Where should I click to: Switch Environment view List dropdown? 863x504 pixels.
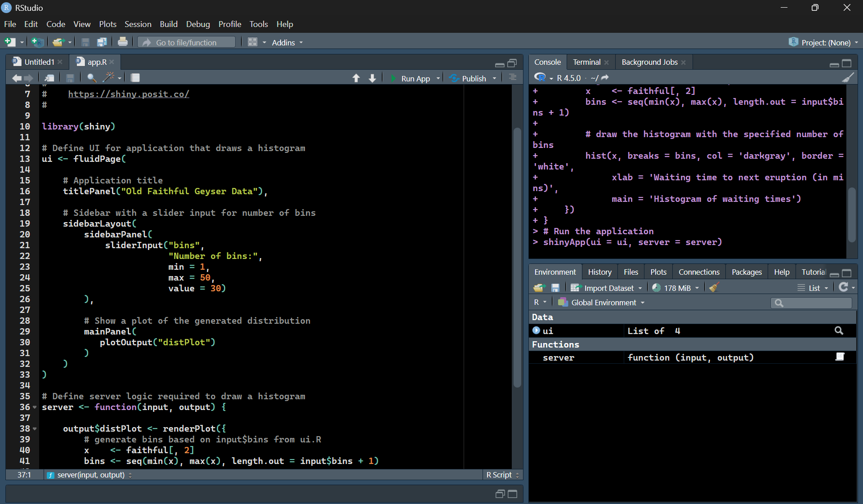coord(813,288)
